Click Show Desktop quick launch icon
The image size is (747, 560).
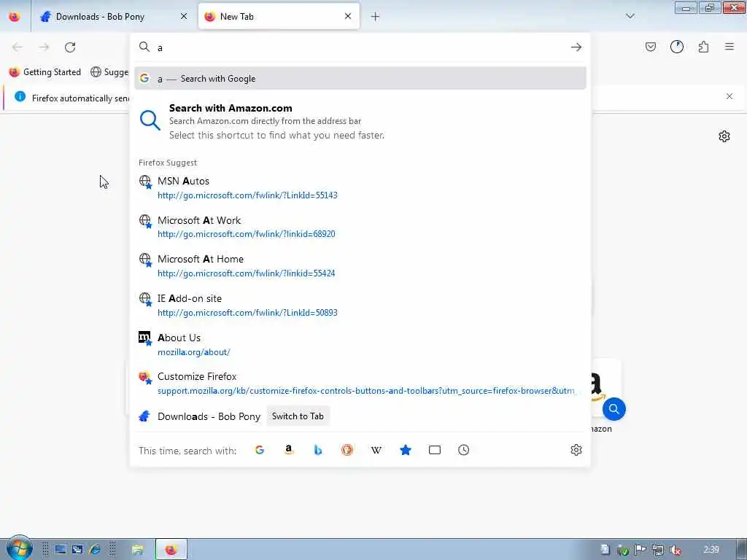pos(61,550)
